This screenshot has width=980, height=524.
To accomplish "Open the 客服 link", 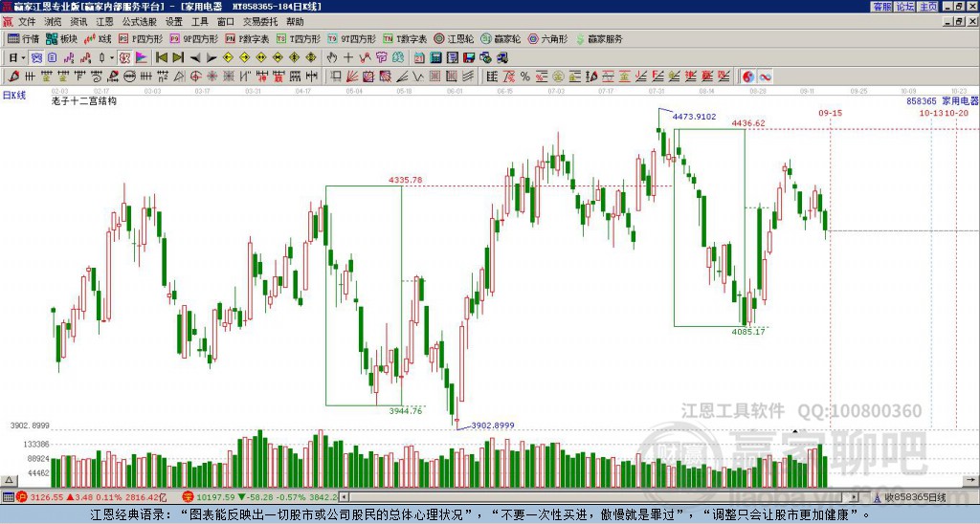I will tap(881, 7).
